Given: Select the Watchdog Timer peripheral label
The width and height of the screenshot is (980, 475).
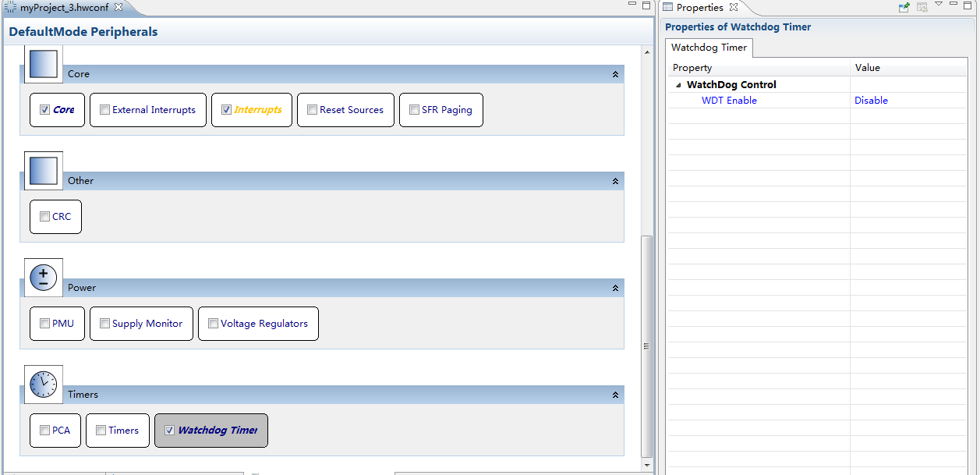Looking at the screenshot, I should [x=218, y=431].
